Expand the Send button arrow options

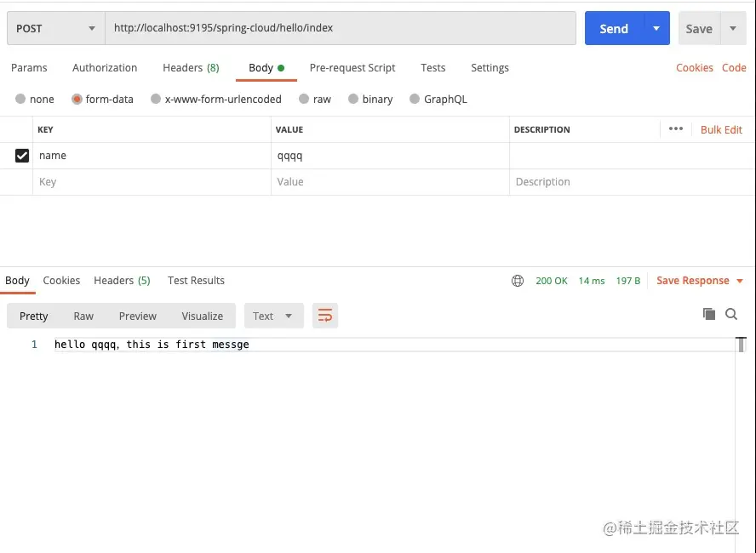pos(656,28)
